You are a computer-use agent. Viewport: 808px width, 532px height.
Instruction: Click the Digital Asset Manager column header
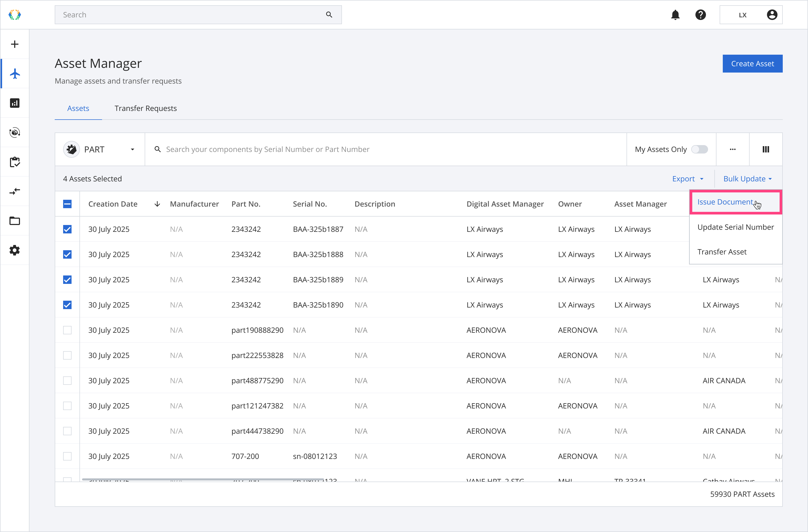tap(505, 204)
